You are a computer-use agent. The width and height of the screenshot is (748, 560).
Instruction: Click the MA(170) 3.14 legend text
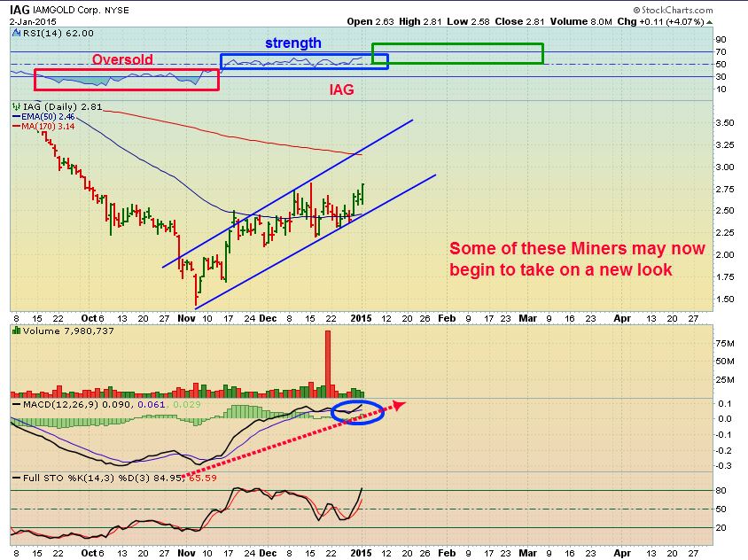coord(48,127)
